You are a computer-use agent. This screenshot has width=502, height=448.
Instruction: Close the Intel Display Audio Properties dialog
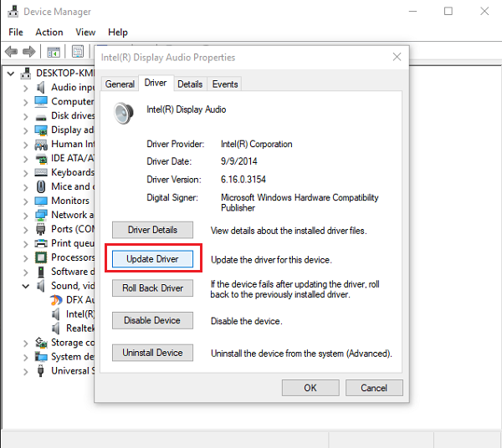(x=397, y=57)
